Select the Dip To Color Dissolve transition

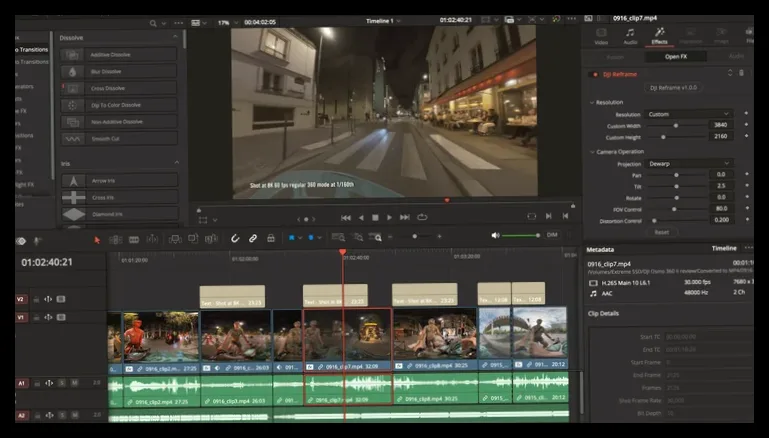pyautogui.click(x=119, y=105)
